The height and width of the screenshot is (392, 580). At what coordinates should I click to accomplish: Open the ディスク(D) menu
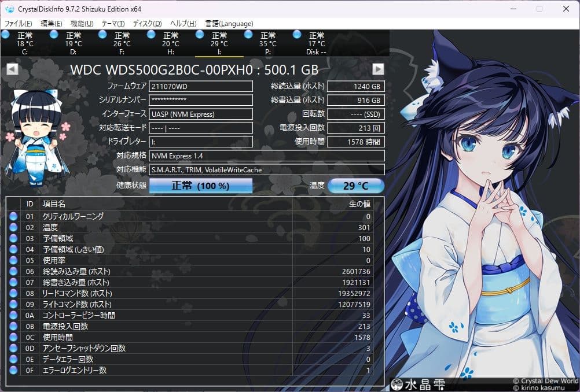[147, 24]
